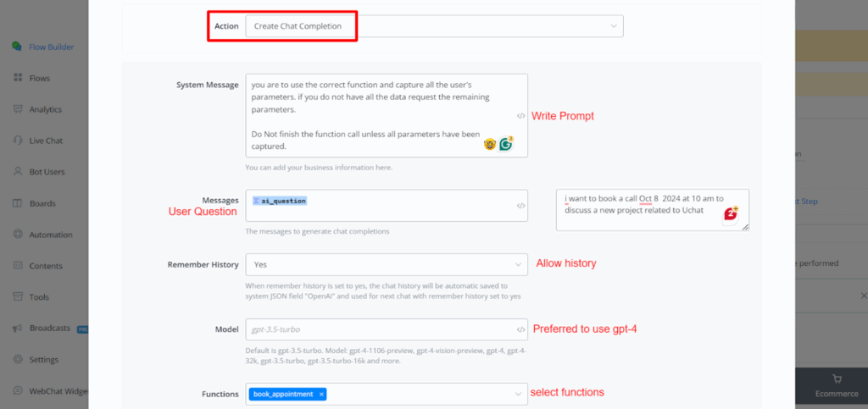Expand the Functions dropdown arrow
Image resolution: width=868 pixels, height=409 pixels.
(x=518, y=394)
